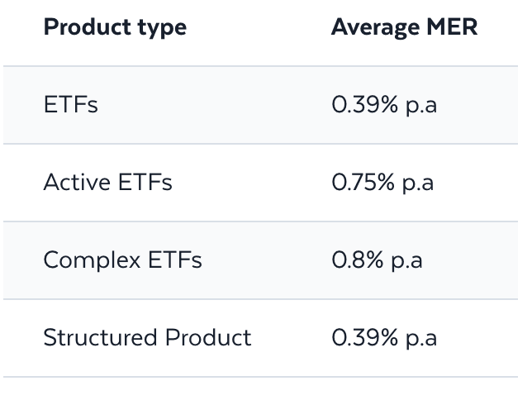Select the Structured Product cell
532x400 pixels.
click(147, 337)
